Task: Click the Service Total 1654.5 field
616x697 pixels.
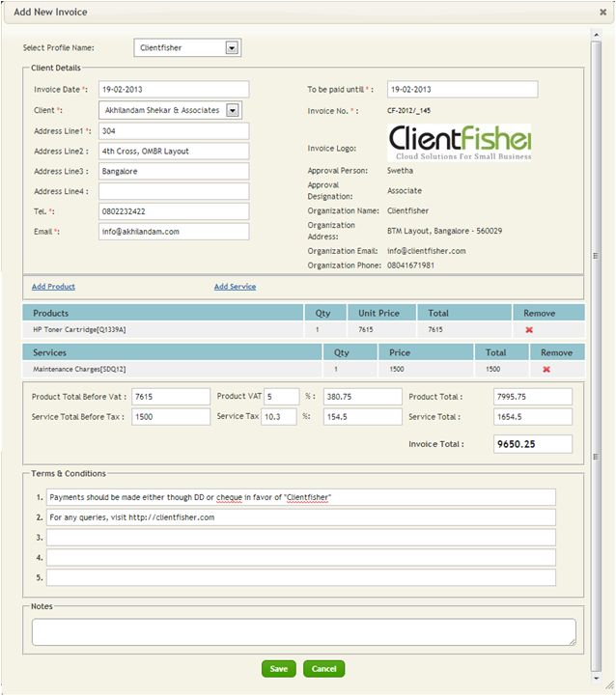Action: 533,417
